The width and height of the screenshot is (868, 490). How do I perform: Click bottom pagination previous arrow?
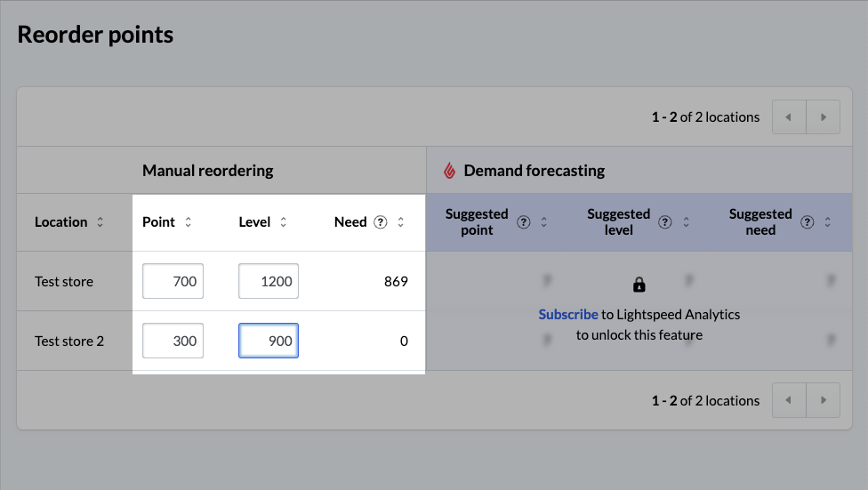click(789, 400)
